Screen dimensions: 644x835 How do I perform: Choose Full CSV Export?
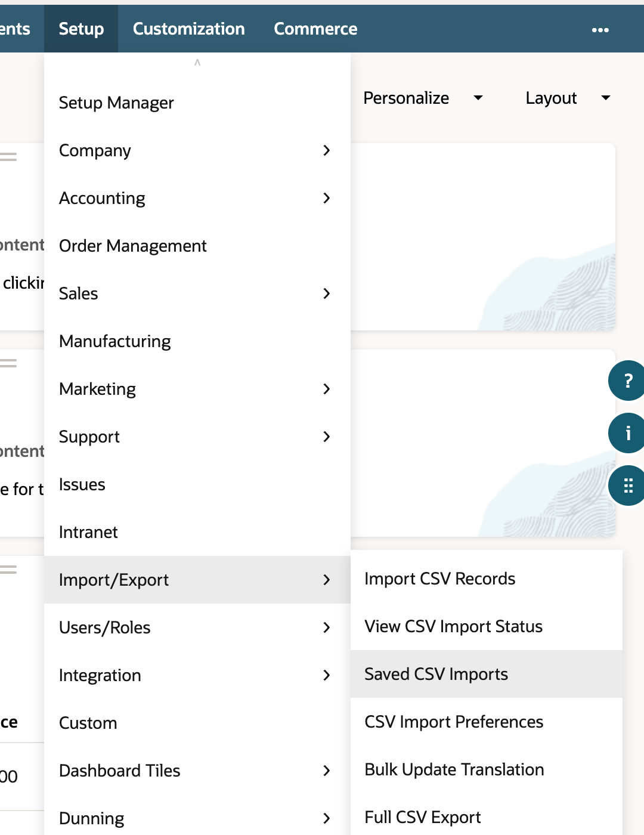point(487,817)
